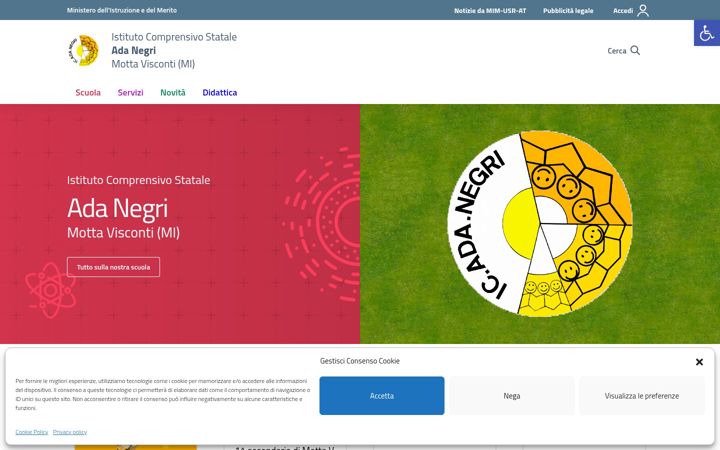
Task: Close the cookie consent banner
Action: pyautogui.click(x=699, y=362)
